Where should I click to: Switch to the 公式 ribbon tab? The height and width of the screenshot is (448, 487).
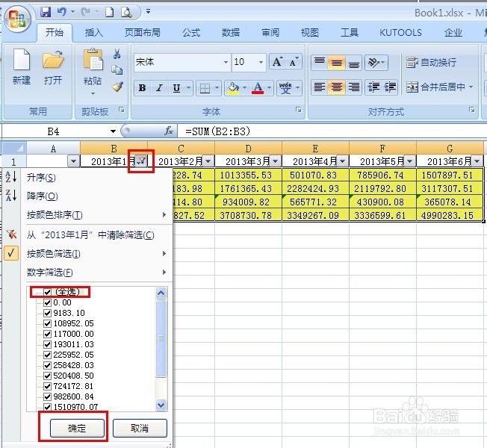coord(191,33)
